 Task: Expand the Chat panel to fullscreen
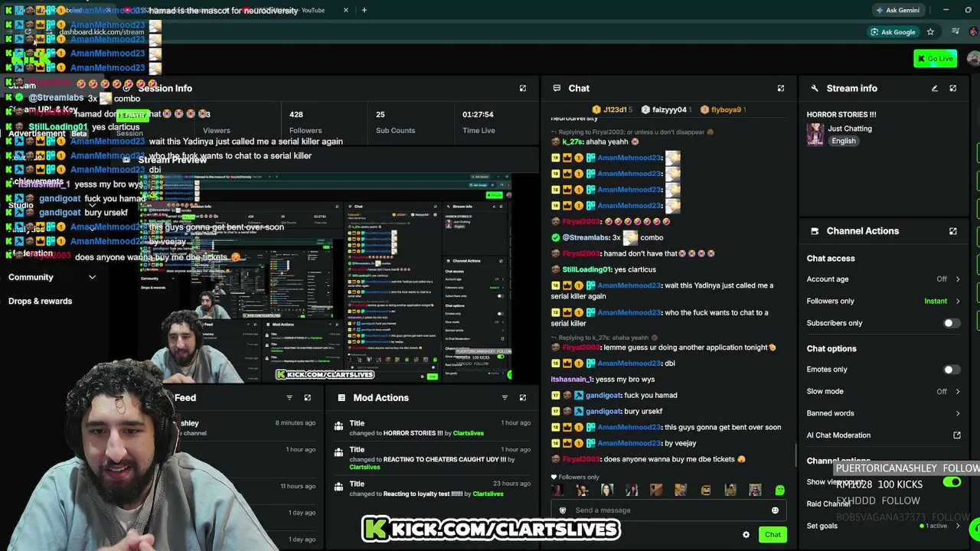click(x=781, y=88)
